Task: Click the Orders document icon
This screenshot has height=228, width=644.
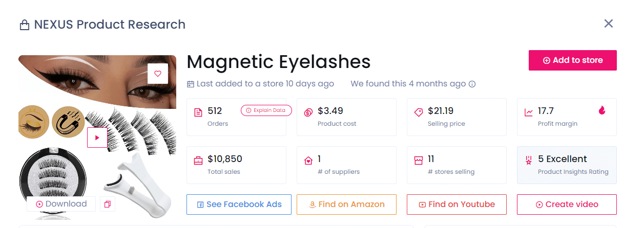Action: tap(198, 112)
